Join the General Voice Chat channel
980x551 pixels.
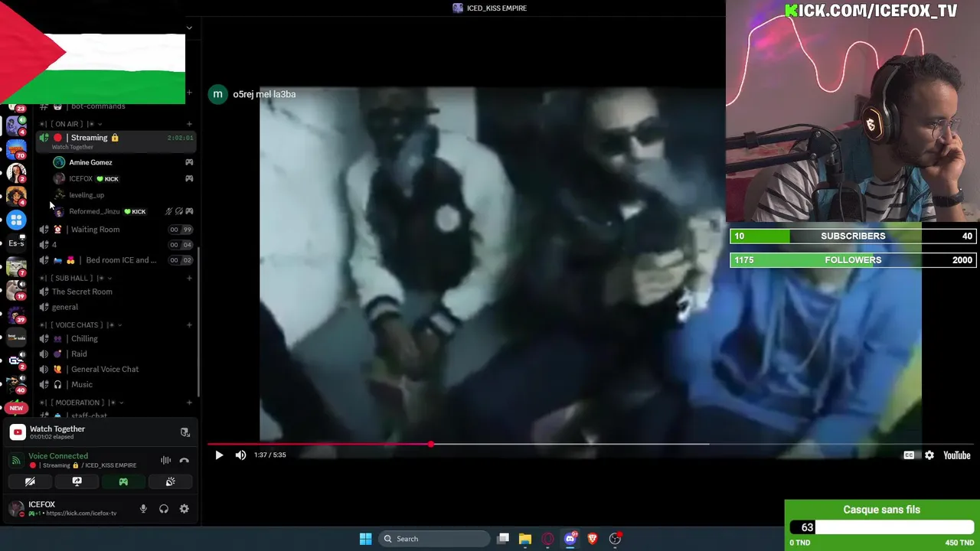click(115, 369)
